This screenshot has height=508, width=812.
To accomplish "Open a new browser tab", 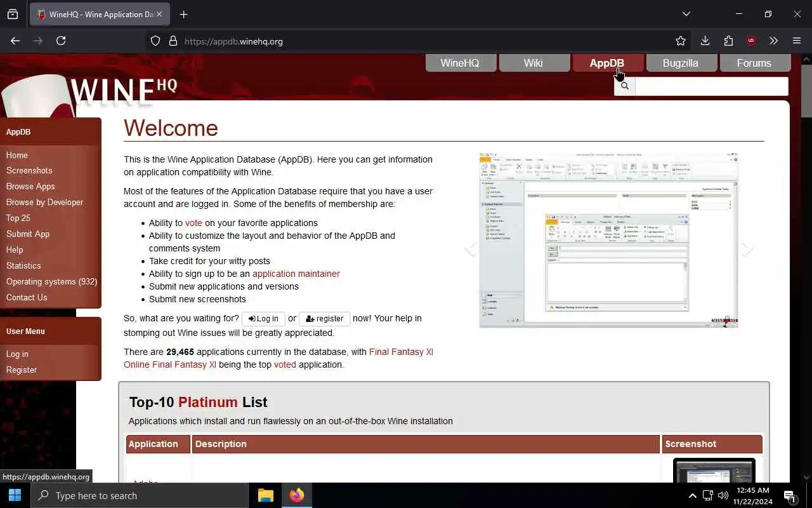I will click(183, 14).
